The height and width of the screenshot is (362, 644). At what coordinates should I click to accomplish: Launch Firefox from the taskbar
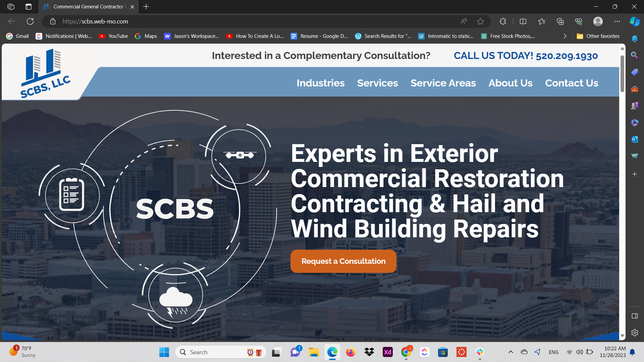351,352
